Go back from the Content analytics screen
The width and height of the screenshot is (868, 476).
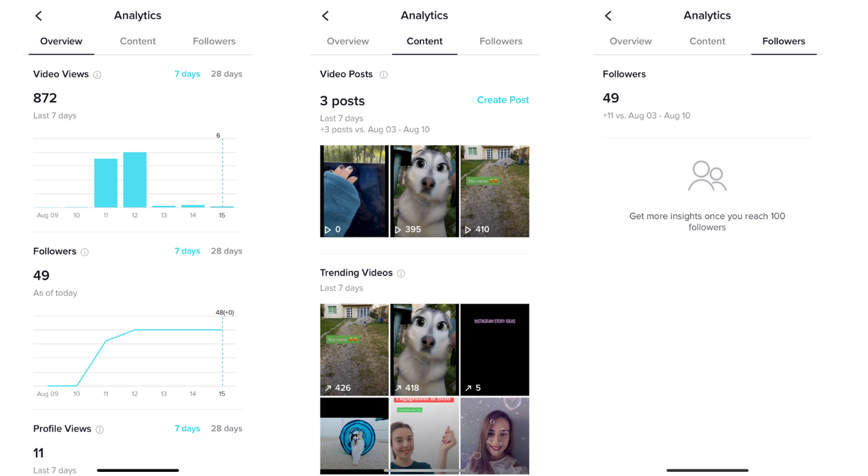coord(325,15)
